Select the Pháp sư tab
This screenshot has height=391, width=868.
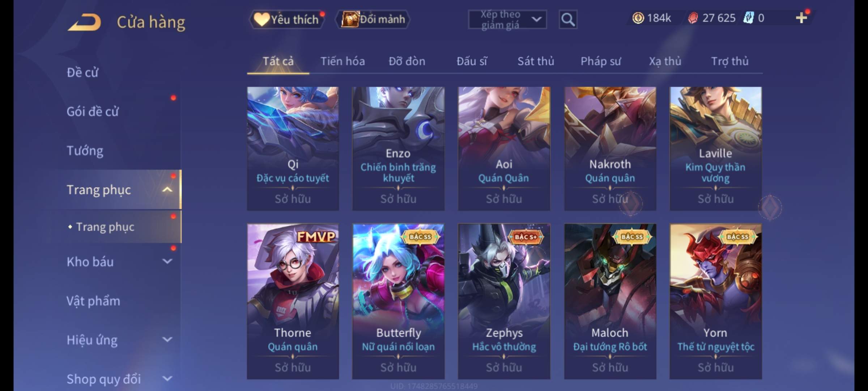click(601, 61)
